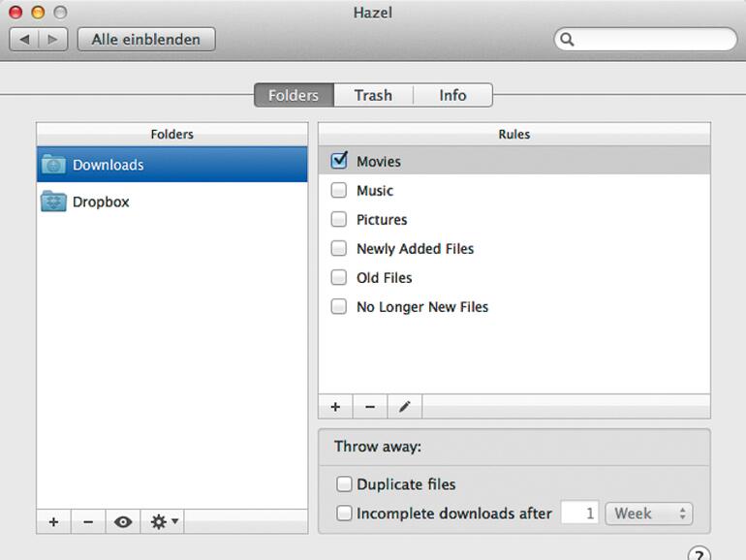Click the Dropbox folder name

coord(101,202)
